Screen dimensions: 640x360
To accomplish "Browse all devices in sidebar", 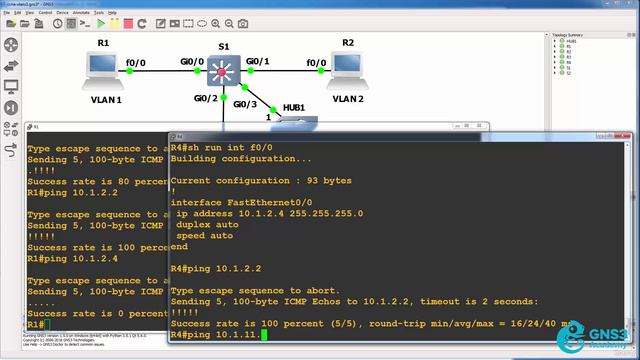I will click(x=11, y=129).
